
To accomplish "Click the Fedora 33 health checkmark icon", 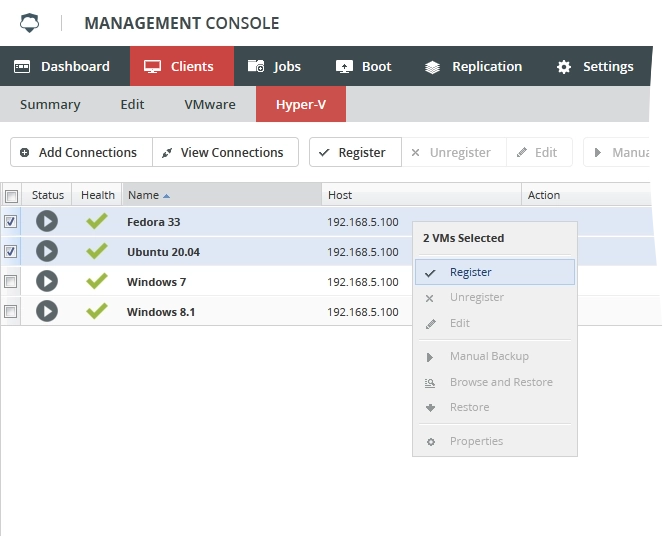I will pos(97,221).
